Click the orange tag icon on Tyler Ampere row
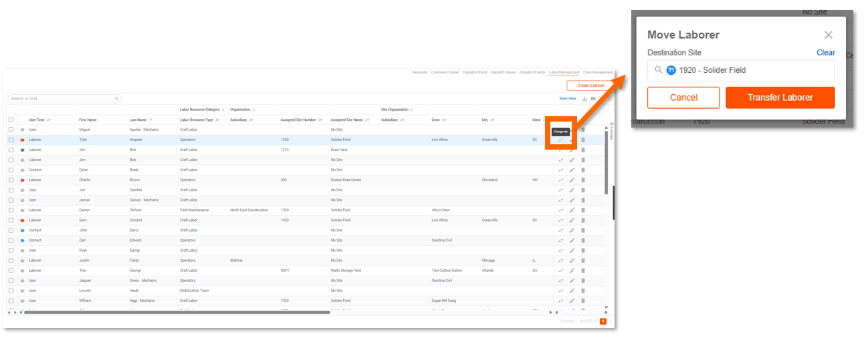This screenshot has height=344, width=868. tap(23, 140)
